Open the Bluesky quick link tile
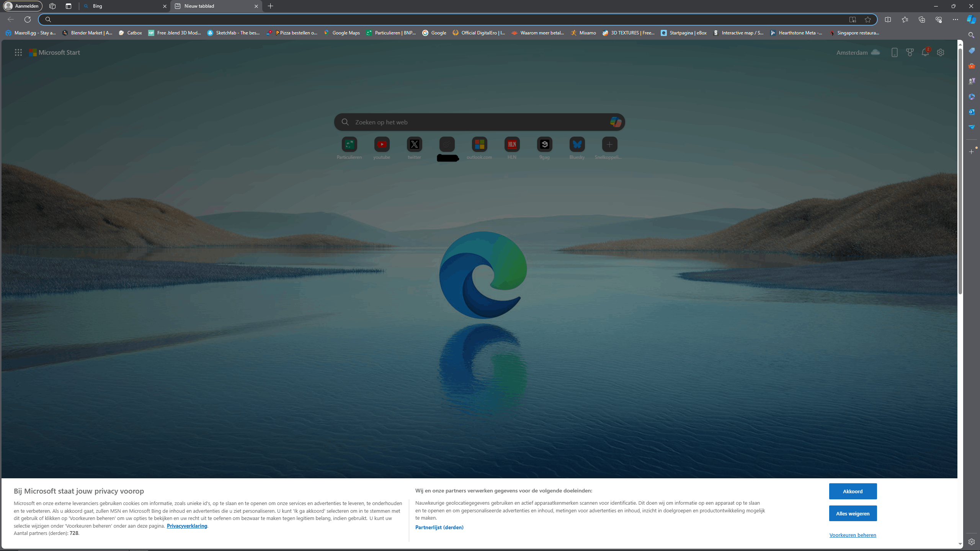 (577, 145)
